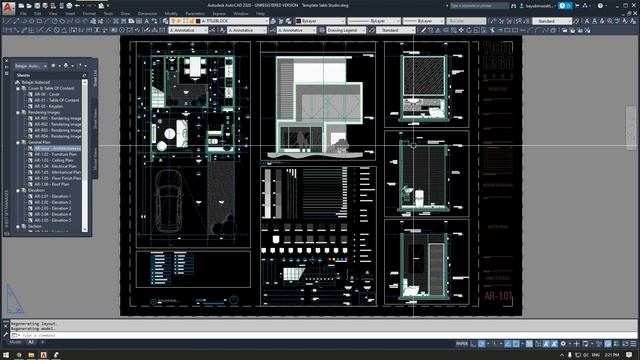Image resolution: width=640 pixels, height=360 pixels.
Task: Toggle annotation visibility in status bar
Action: (546, 344)
